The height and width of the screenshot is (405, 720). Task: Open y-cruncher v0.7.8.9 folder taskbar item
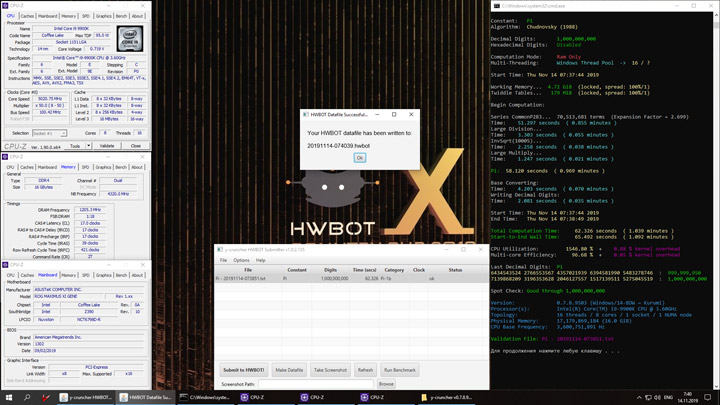(446, 398)
